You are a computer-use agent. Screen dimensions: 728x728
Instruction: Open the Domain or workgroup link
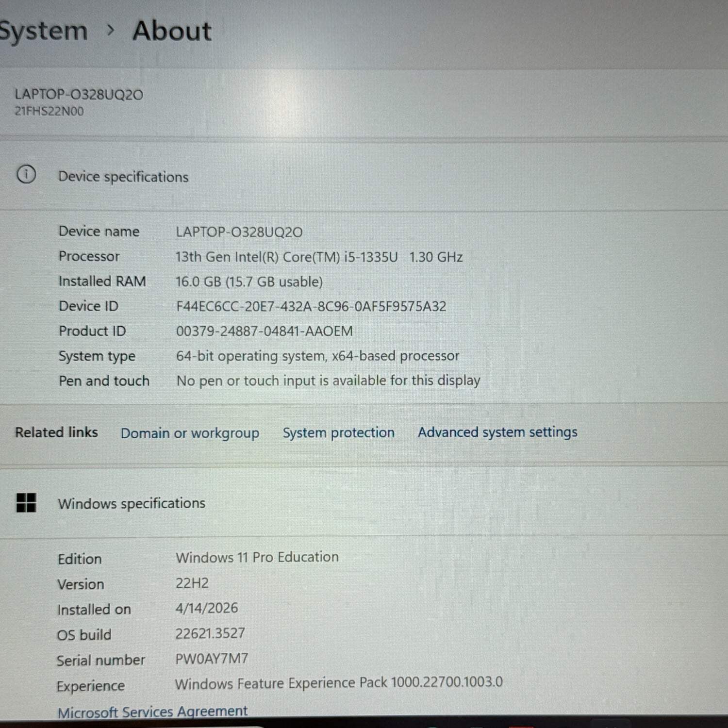point(190,433)
